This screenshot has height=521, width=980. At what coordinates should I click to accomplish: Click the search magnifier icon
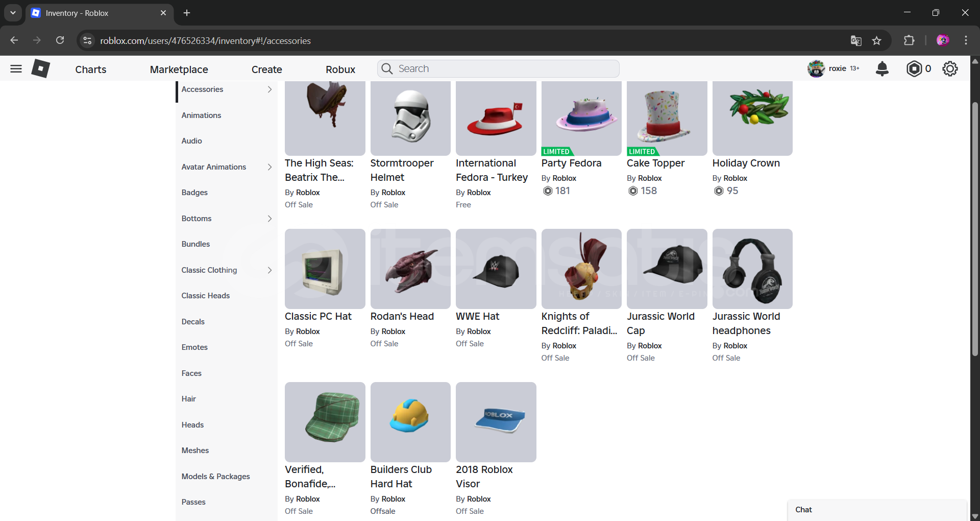pyautogui.click(x=387, y=68)
